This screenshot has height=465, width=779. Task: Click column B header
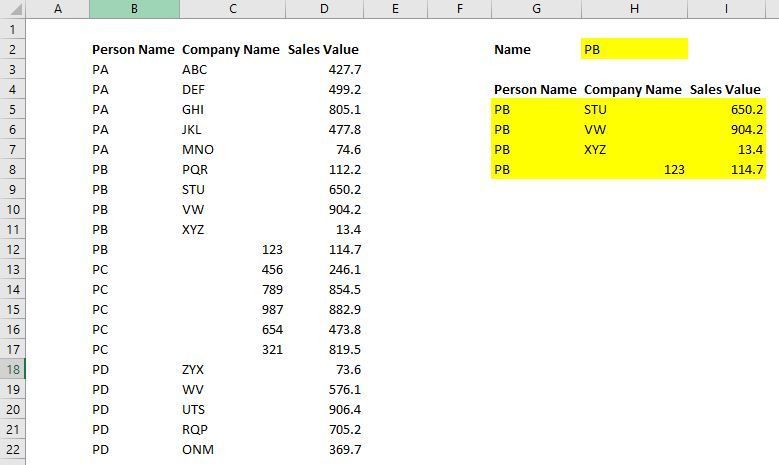(x=134, y=8)
